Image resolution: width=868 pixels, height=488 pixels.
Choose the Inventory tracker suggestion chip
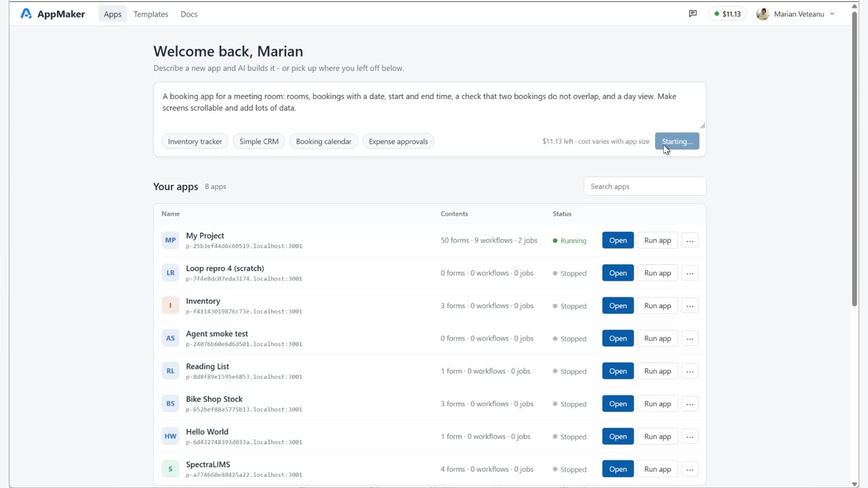(x=195, y=141)
